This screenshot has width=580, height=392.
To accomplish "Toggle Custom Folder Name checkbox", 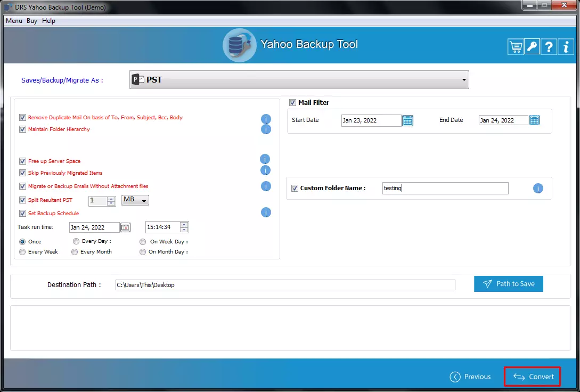I will click(x=295, y=188).
